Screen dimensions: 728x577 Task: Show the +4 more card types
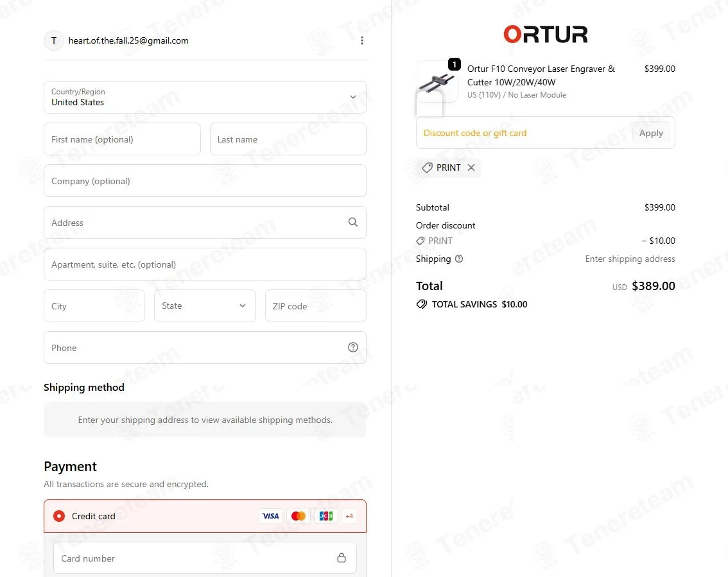click(349, 516)
